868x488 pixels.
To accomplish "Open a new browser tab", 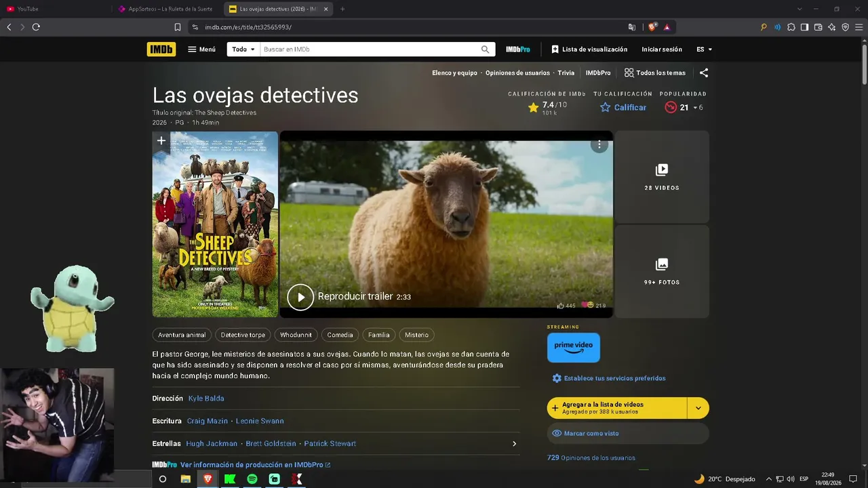I will coord(342,9).
